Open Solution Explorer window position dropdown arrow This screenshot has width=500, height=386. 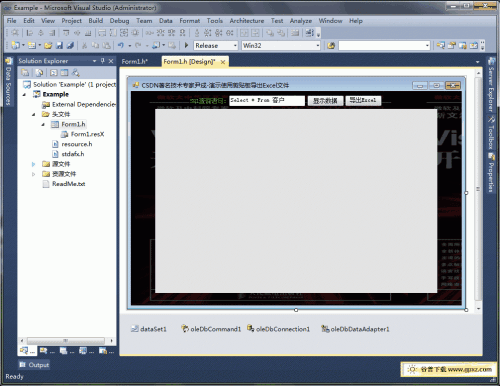94,61
